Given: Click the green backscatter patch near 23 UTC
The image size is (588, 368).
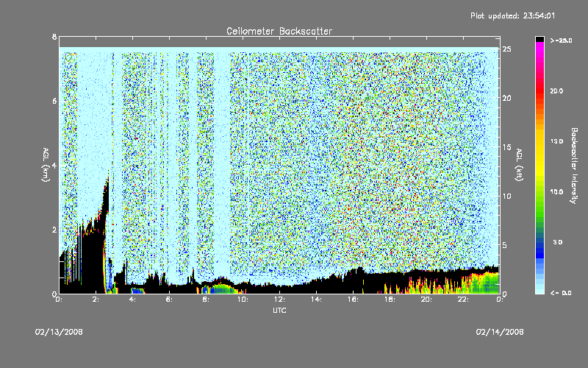Looking at the screenshot, I should (x=484, y=283).
